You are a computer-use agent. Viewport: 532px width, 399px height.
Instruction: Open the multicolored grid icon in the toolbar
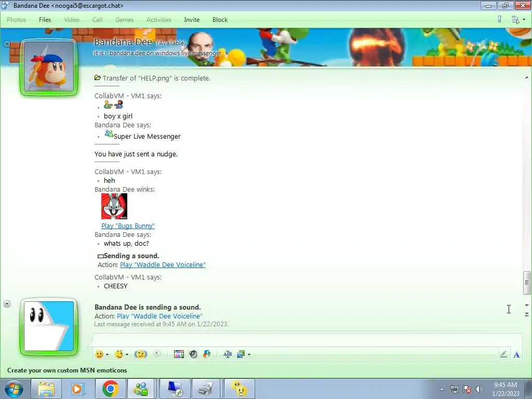coord(179,354)
